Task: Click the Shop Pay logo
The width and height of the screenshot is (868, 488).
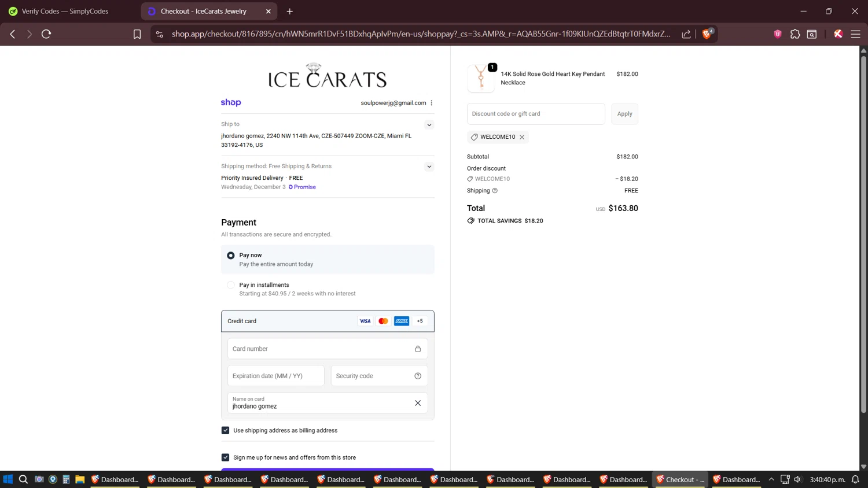Action: click(231, 102)
